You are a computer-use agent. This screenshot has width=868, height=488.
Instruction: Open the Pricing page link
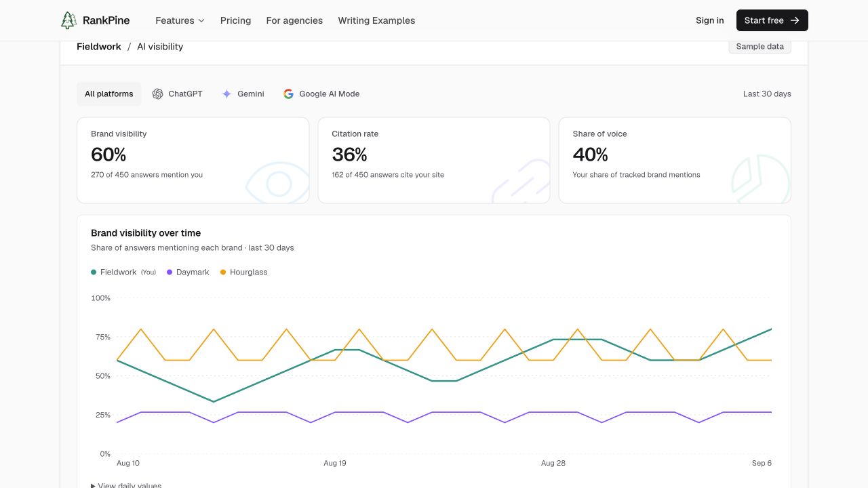pyautogui.click(x=235, y=20)
